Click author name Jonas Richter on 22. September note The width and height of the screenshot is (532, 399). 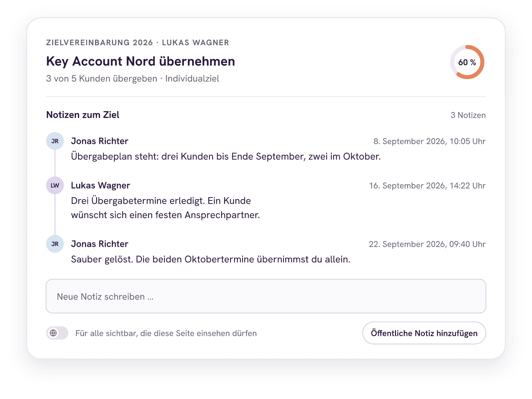coord(100,244)
